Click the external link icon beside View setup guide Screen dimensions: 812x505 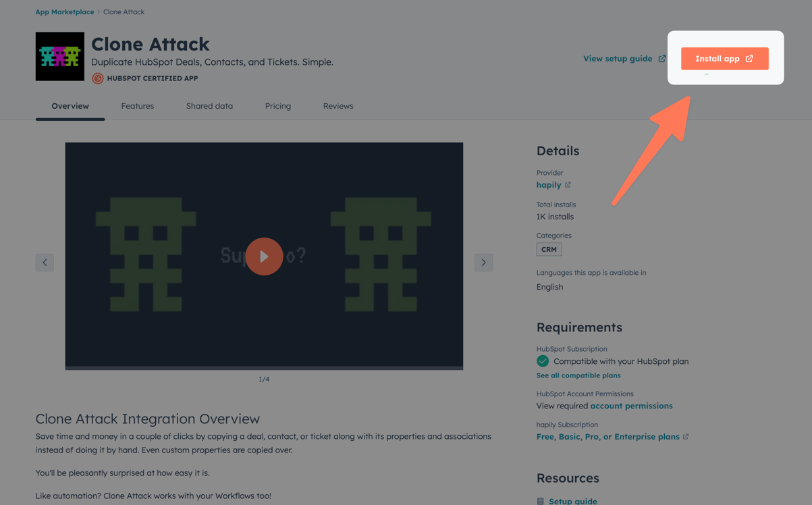(x=662, y=59)
